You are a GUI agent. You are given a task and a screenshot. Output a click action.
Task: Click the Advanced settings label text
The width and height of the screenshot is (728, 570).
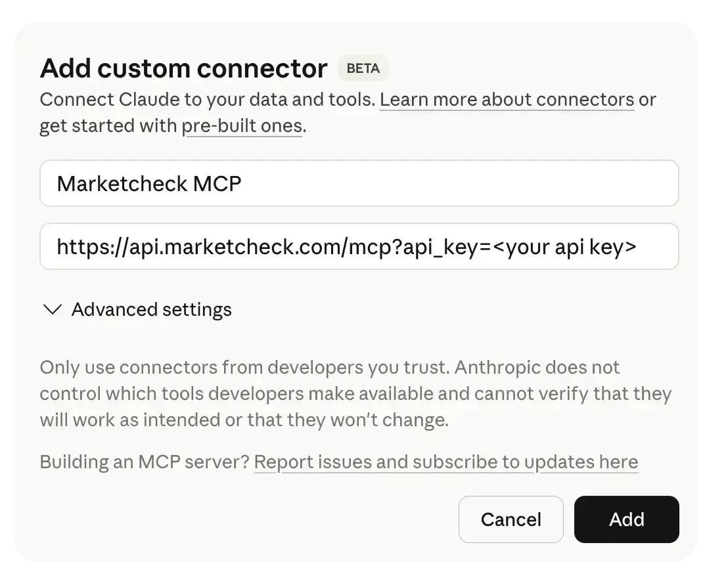[x=152, y=309]
